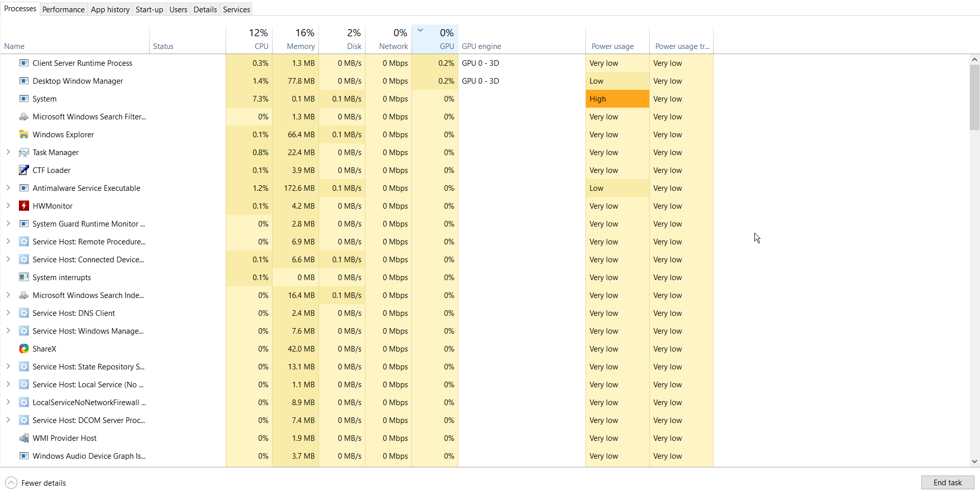Expand Service Host: State Repository group
The width and height of the screenshot is (980, 498).
(8, 366)
